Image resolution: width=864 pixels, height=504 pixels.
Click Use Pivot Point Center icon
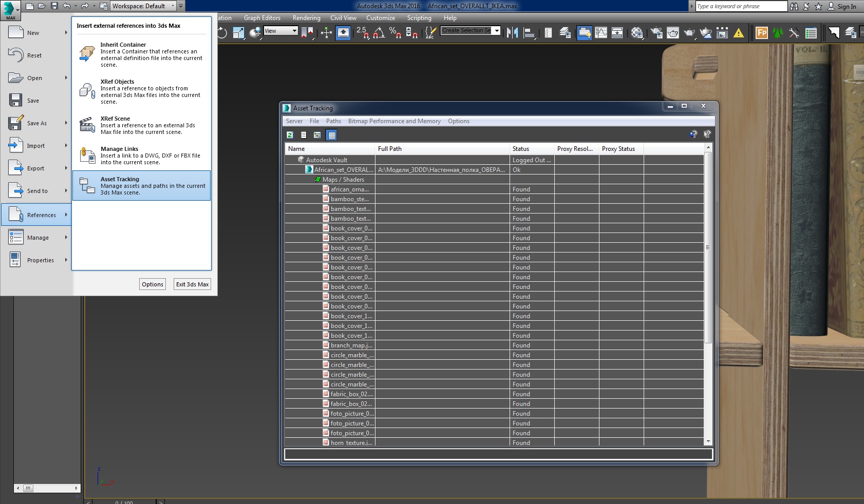pyautogui.click(x=307, y=33)
